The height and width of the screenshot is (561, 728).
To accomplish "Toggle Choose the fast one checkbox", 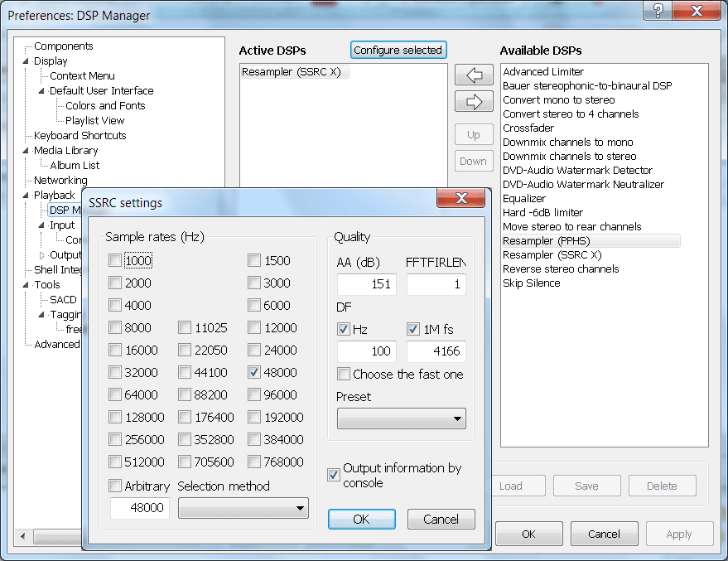I will pyautogui.click(x=344, y=375).
